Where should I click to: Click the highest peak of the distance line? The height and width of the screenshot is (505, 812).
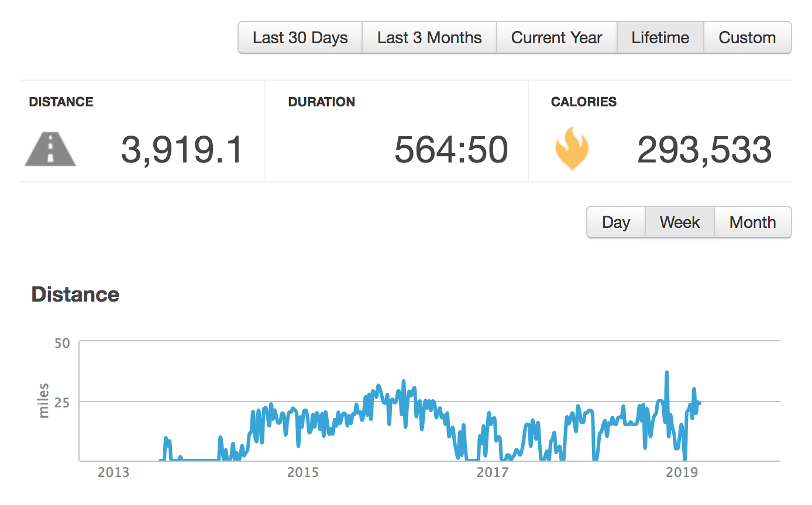(x=666, y=373)
